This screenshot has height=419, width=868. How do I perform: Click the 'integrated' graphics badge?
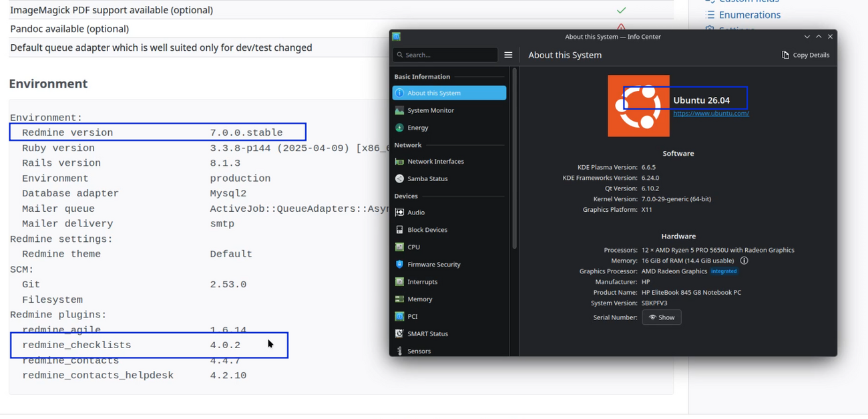coord(724,271)
